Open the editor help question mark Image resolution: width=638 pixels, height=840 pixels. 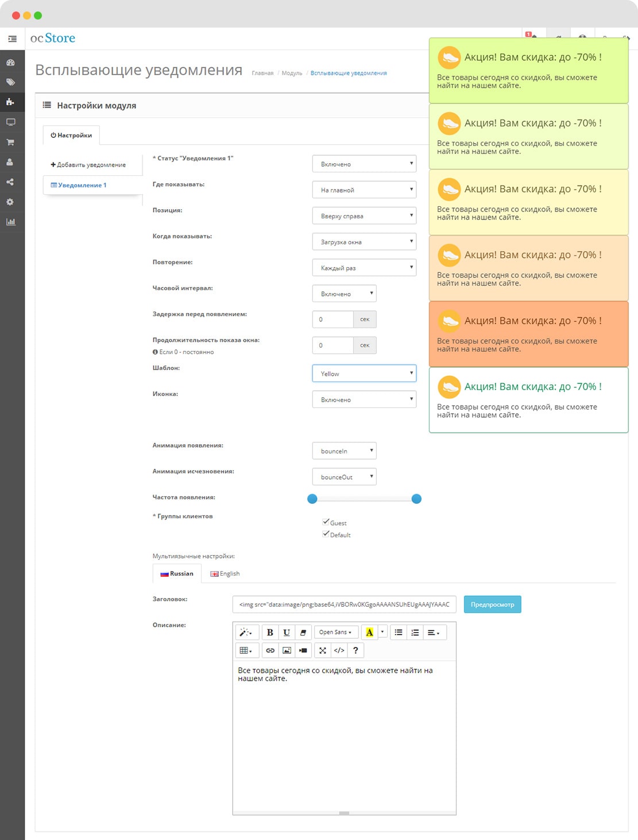(355, 650)
